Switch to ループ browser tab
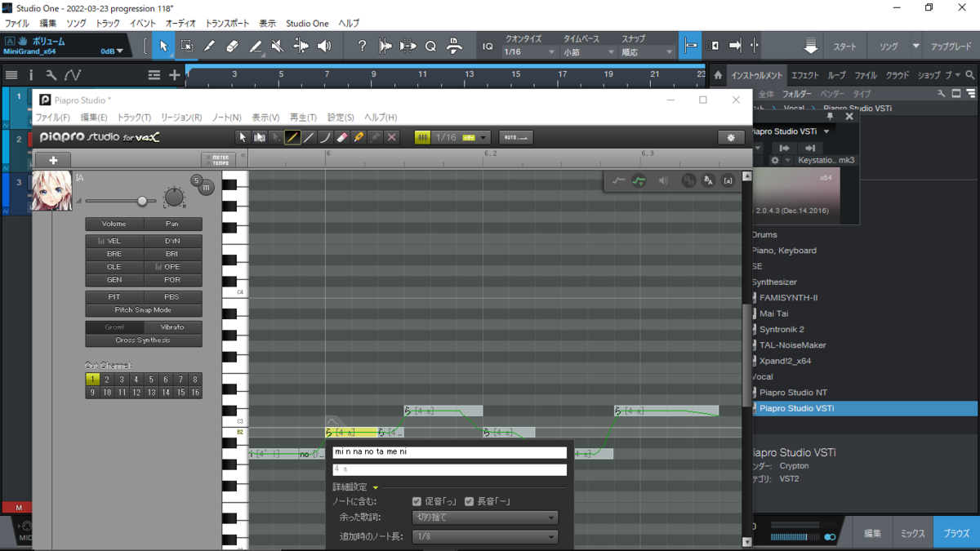Viewport: 980px width, 551px height. click(837, 75)
